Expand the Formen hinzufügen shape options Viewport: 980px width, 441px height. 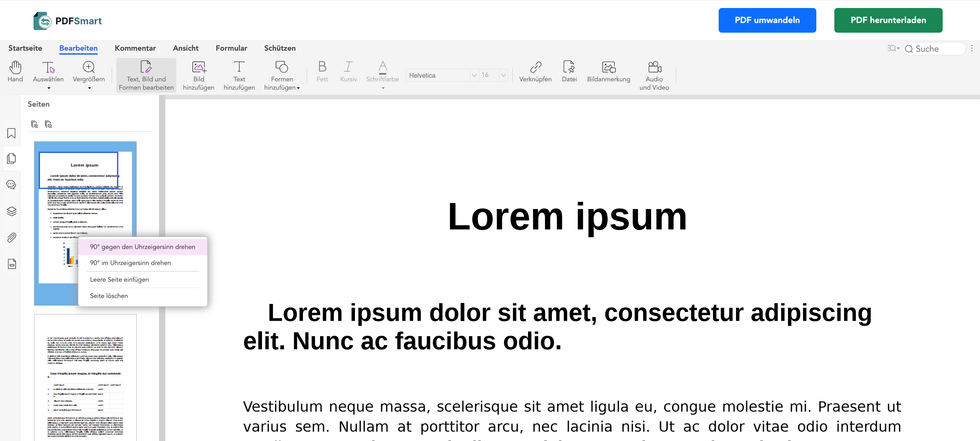[x=299, y=88]
